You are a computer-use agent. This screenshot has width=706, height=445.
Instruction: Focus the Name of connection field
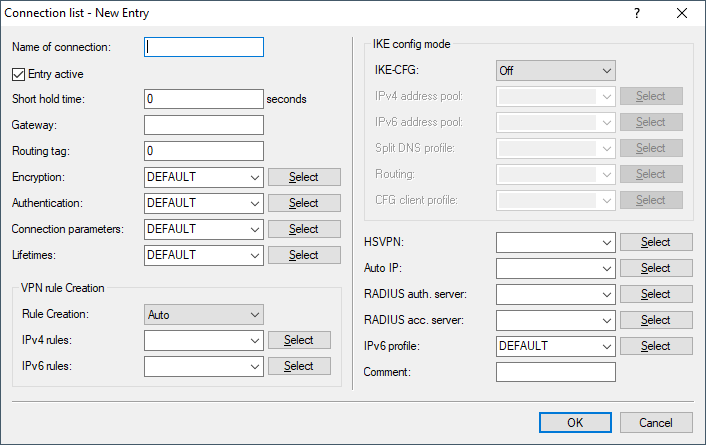204,47
